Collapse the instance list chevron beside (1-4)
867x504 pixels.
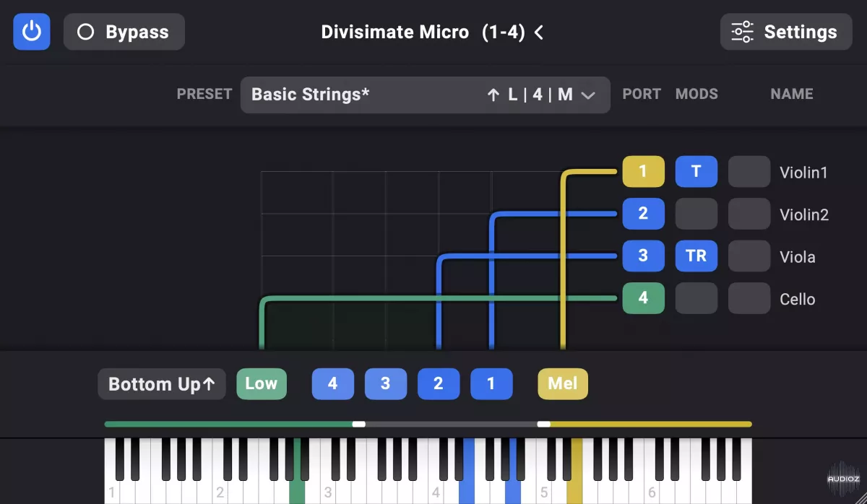(x=539, y=32)
